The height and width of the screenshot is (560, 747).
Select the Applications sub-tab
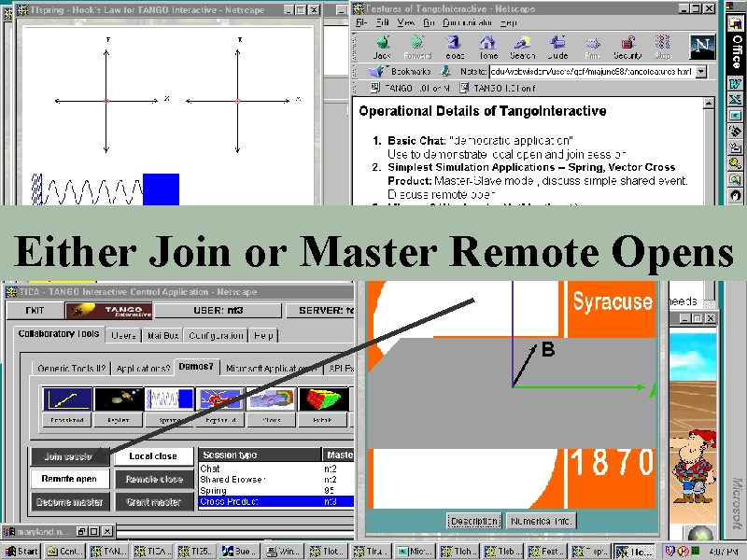coord(143,368)
